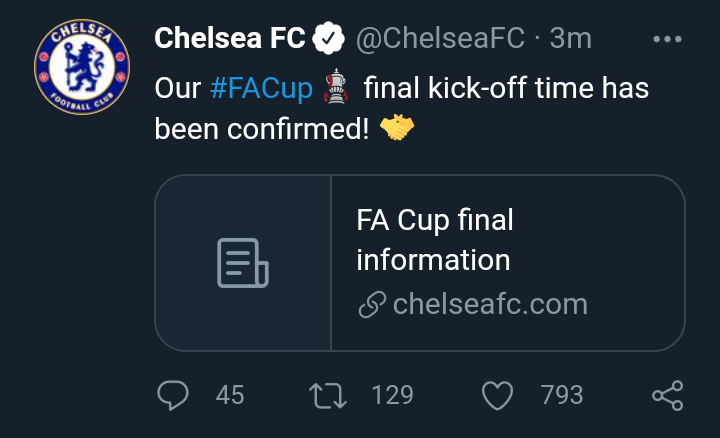Open the #FACup hashtag link
Image resolution: width=720 pixels, height=438 pixels.
tap(261, 88)
